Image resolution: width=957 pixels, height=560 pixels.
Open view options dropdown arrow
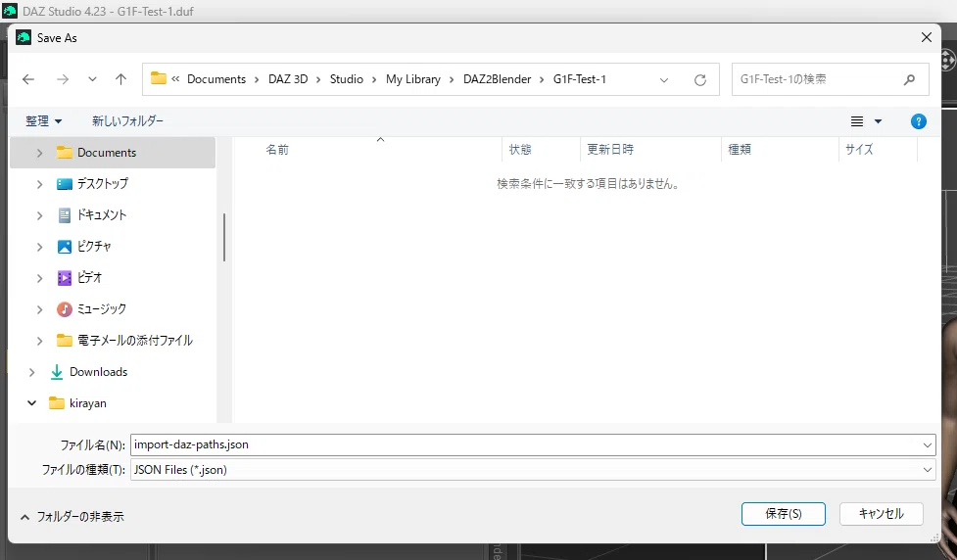click(x=878, y=121)
